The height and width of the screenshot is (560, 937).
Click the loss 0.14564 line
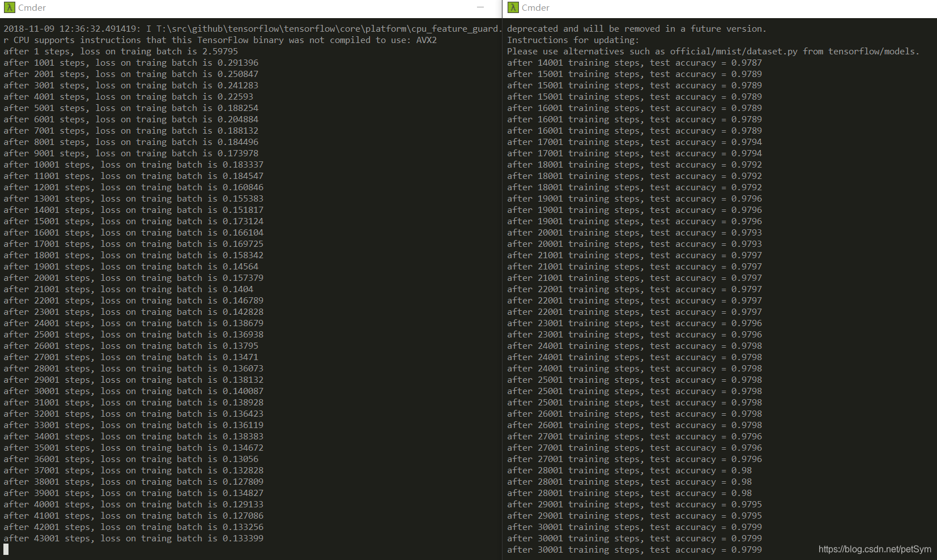click(131, 267)
